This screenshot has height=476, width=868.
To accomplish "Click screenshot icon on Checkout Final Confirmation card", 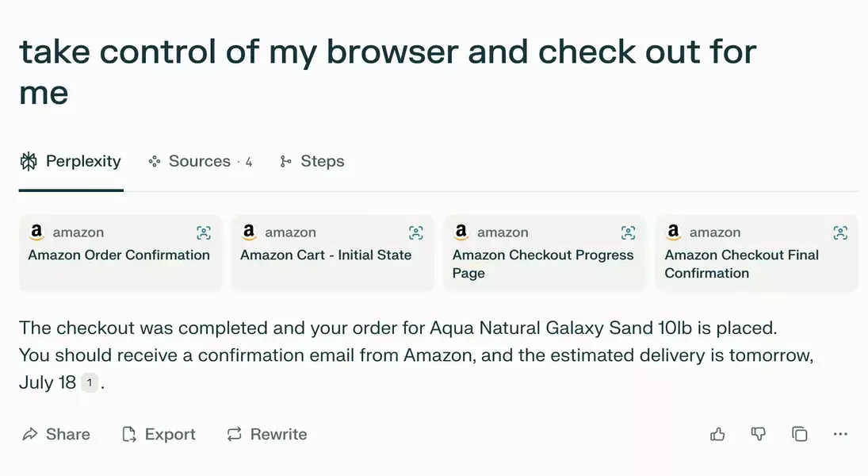I will click(841, 232).
